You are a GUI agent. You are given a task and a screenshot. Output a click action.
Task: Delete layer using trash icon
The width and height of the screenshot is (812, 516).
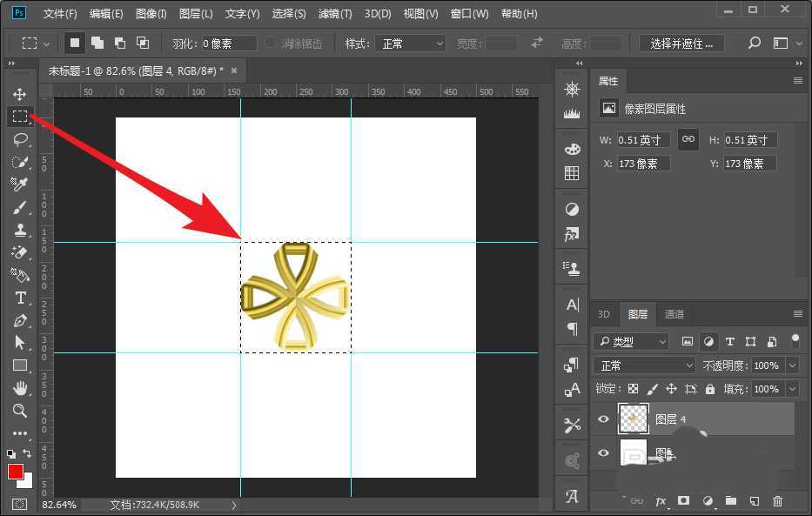pyautogui.click(x=777, y=501)
